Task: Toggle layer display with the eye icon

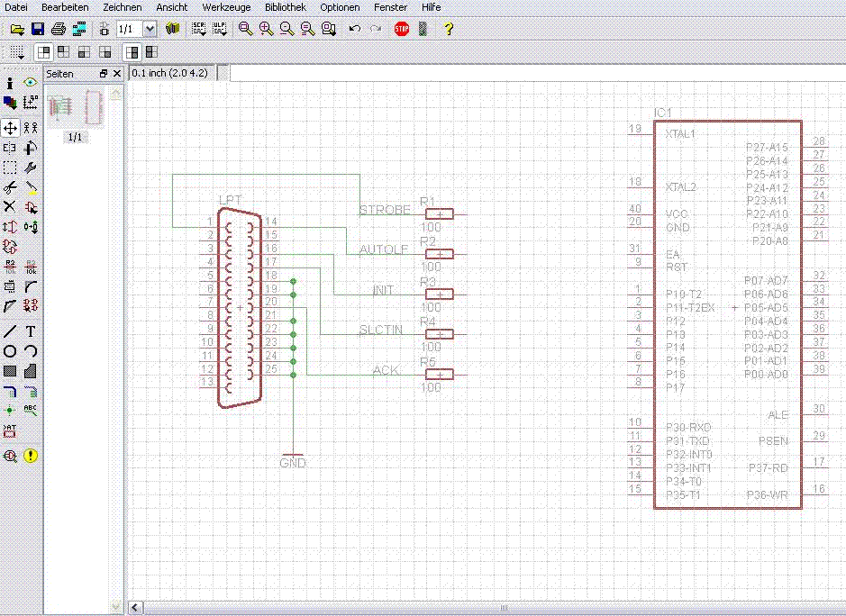Action: point(31,83)
